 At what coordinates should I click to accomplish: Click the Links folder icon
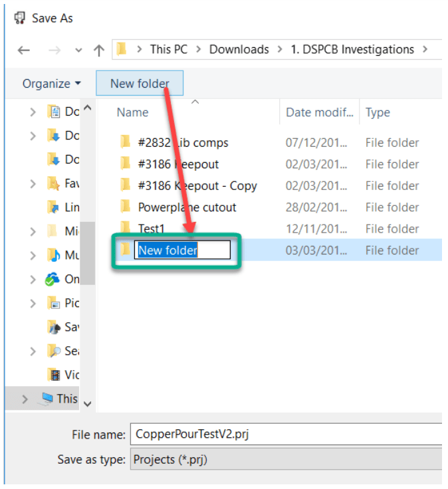tap(55, 207)
